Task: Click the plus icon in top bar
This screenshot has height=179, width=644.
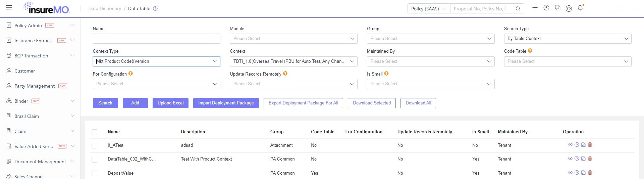Action: 535,8
